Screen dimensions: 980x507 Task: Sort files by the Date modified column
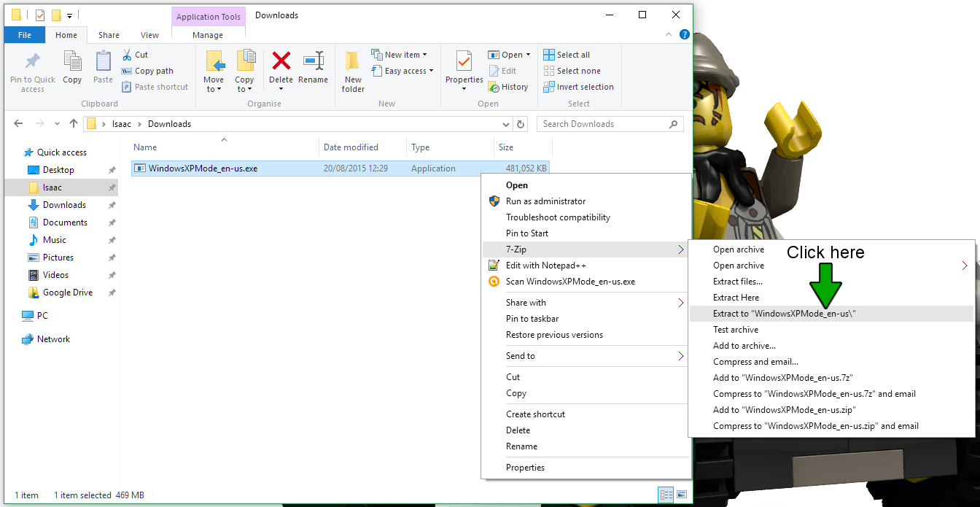(362, 147)
